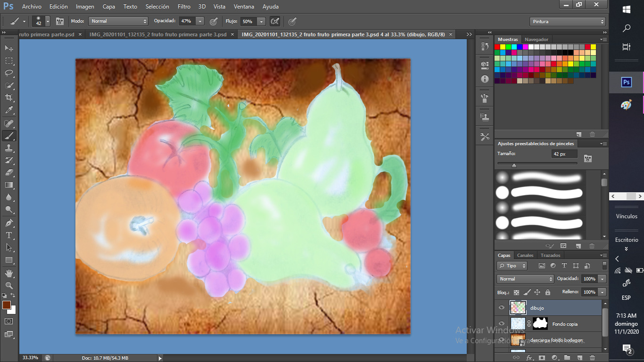The width and height of the screenshot is (644, 362).
Task: Select the Rectangle shape tool
Action: click(9, 260)
